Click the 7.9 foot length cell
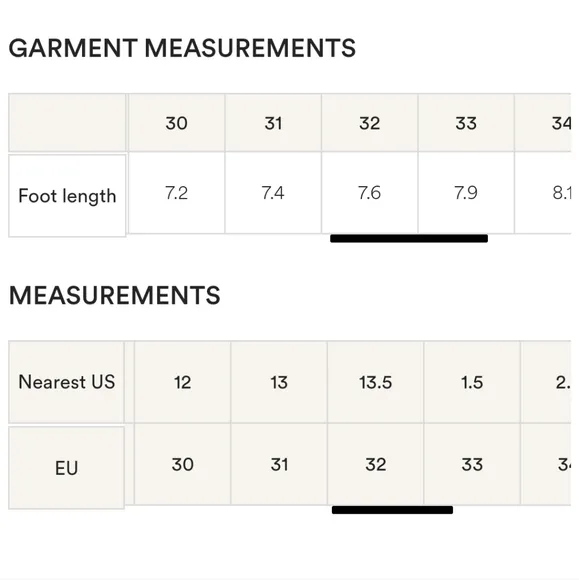579x580 pixels. coord(466,193)
